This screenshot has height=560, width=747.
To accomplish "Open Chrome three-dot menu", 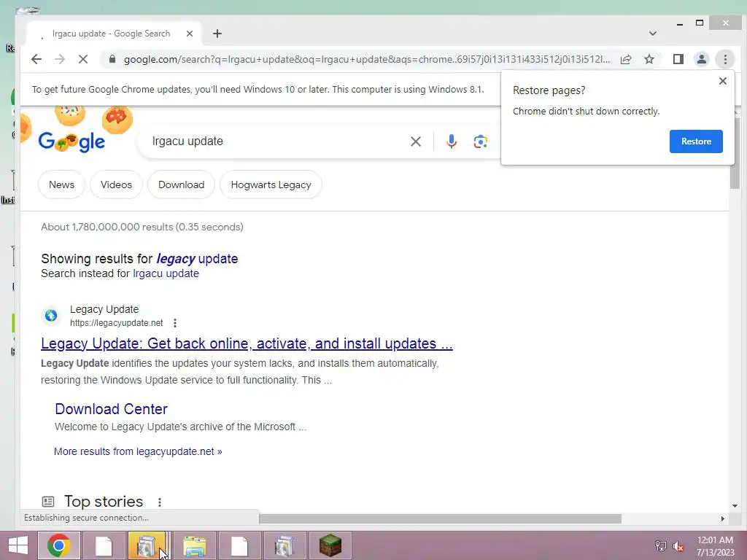I will (x=725, y=59).
